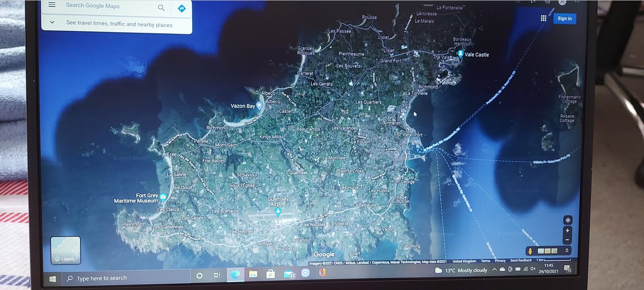
Task: Open Directions with the blue arrow icon
Action: coord(181,9)
